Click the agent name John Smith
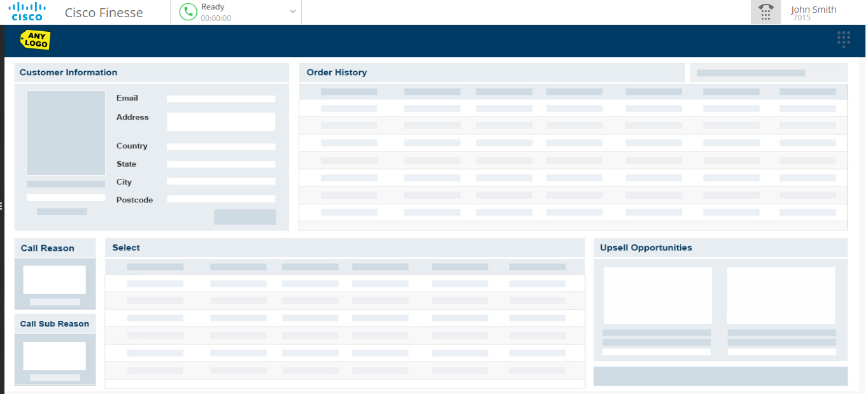 [x=813, y=10]
